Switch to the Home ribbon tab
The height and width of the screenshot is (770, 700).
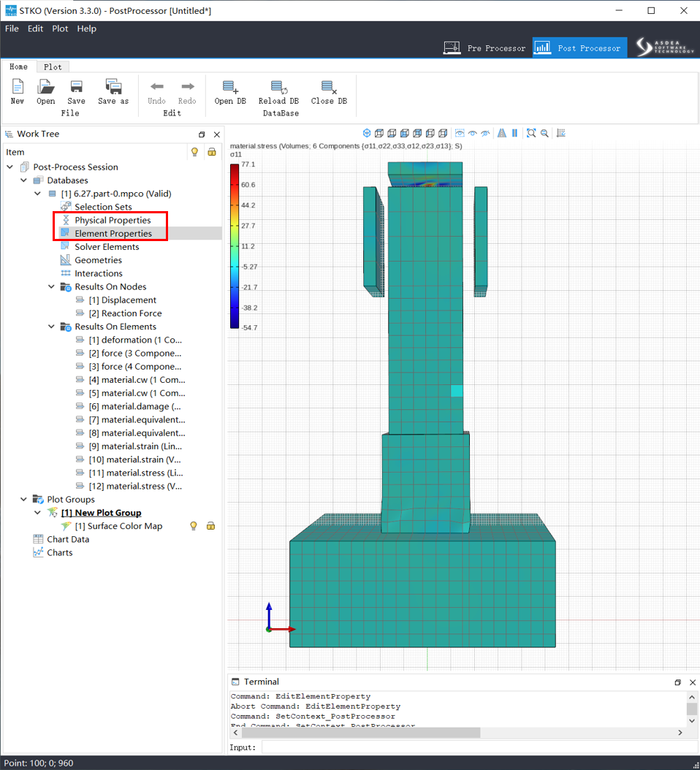(x=19, y=66)
